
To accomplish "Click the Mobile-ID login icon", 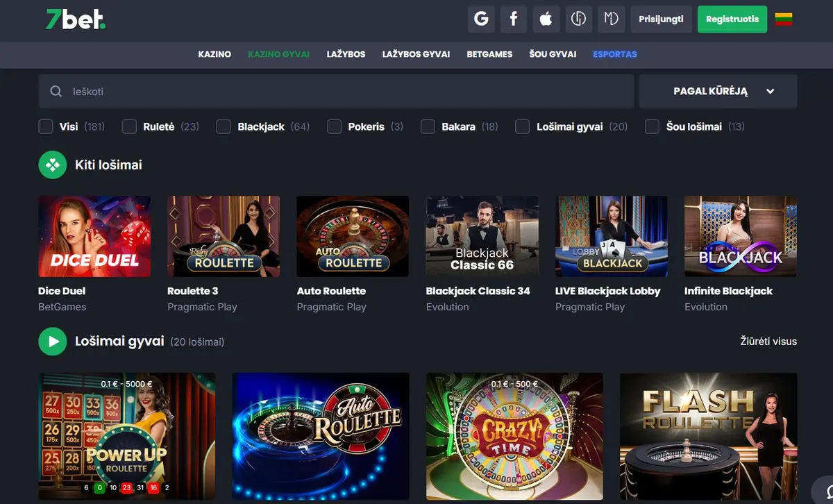I will point(612,19).
